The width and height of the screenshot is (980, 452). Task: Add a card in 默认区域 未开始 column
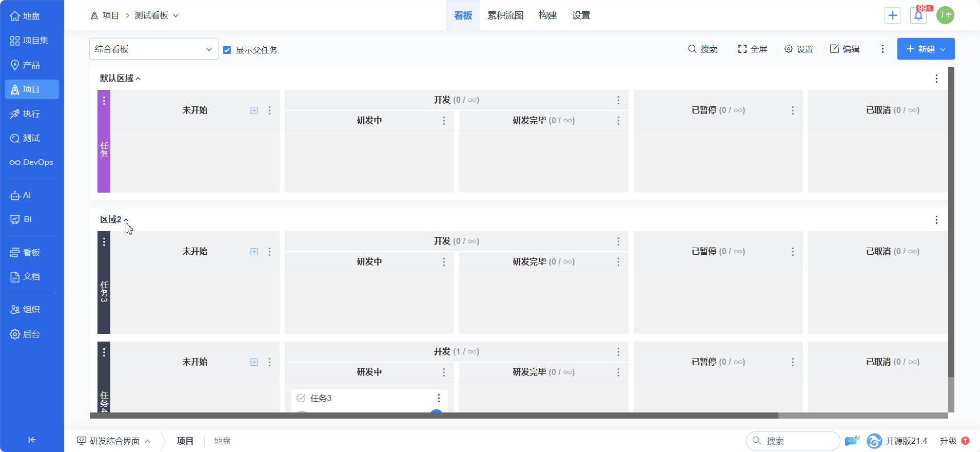click(254, 110)
